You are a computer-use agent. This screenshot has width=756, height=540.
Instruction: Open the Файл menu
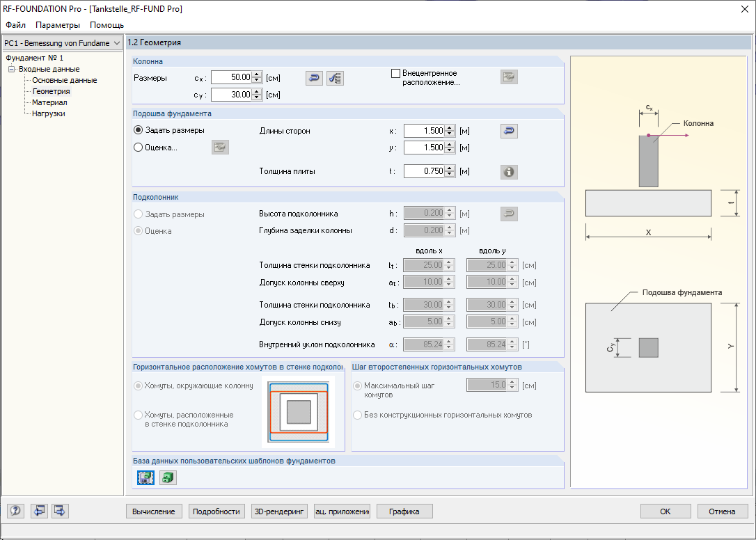[x=17, y=24]
